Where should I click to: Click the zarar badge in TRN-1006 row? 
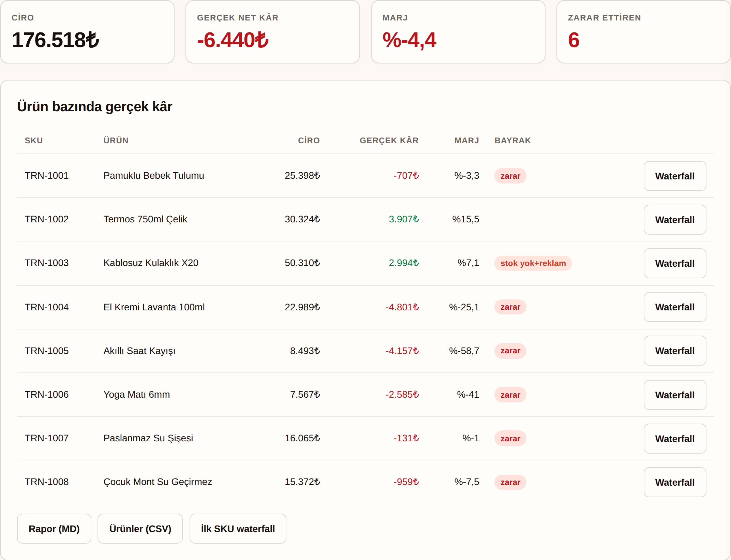click(510, 395)
